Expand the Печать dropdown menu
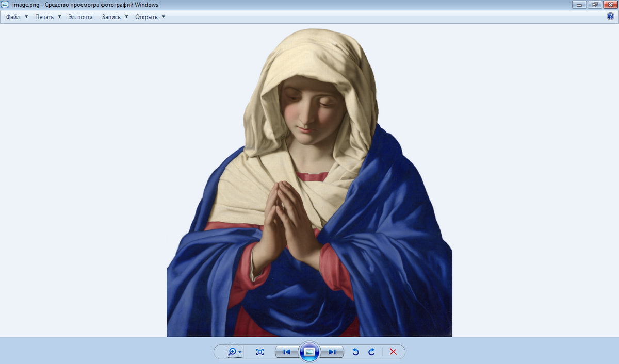Image resolution: width=619 pixels, height=364 pixels. pyautogui.click(x=48, y=17)
